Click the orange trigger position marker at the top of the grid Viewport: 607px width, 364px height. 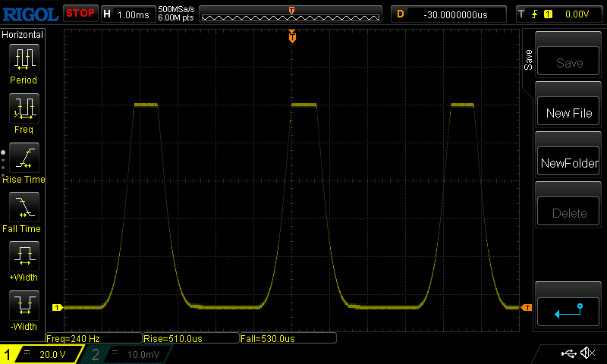[x=292, y=36]
